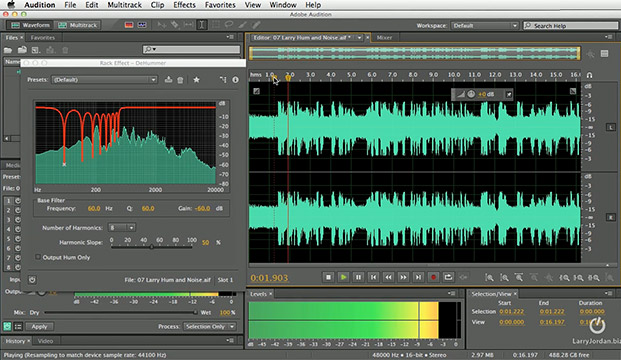The width and height of the screenshot is (621, 360).
Task: Click the Harmonic Slope slider handle
Action: (x=151, y=247)
